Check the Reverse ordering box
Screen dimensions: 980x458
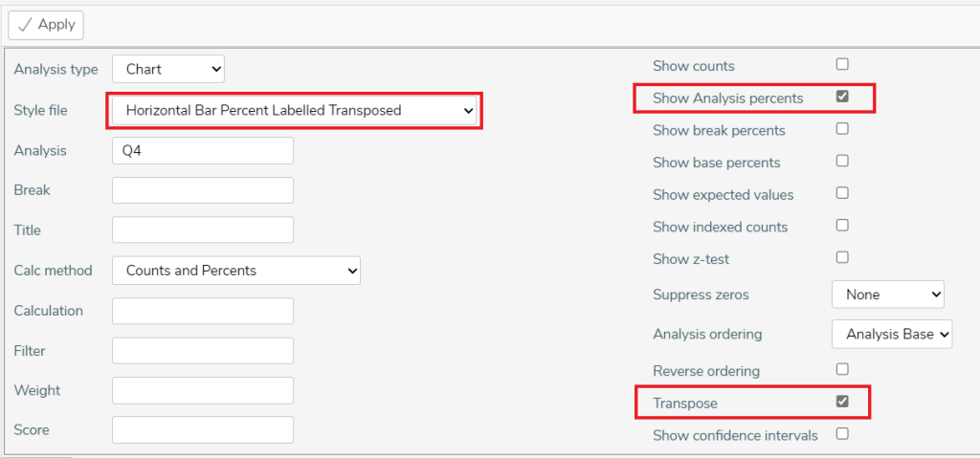842,369
